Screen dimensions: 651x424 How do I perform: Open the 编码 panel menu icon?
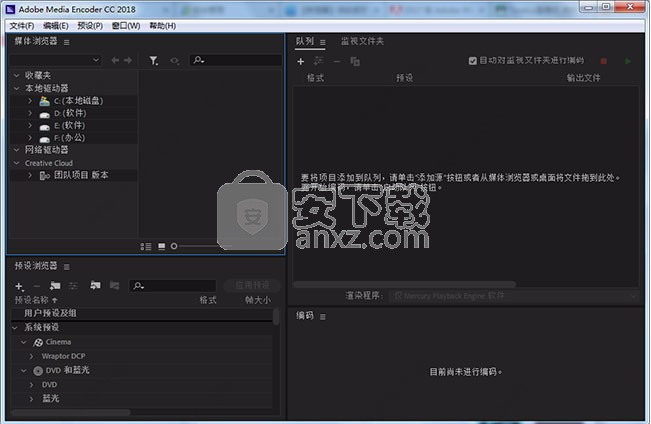point(323,317)
